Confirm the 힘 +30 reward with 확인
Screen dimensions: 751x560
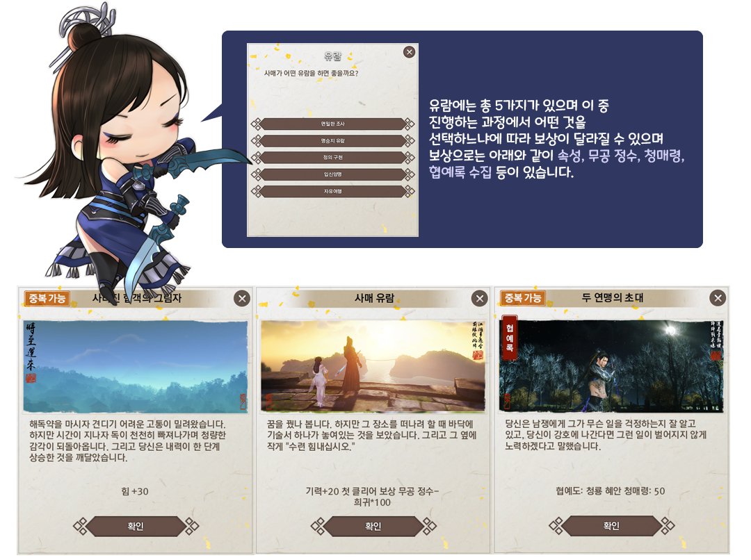pos(136,526)
